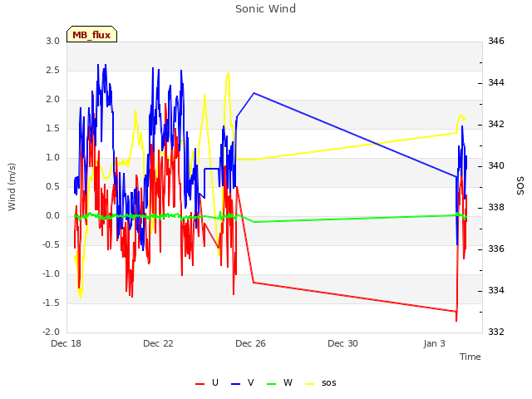Click the Jan 3 tick label
The height and width of the screenshot is (399, 532).
pyautogui.click(x=434, y=343)
